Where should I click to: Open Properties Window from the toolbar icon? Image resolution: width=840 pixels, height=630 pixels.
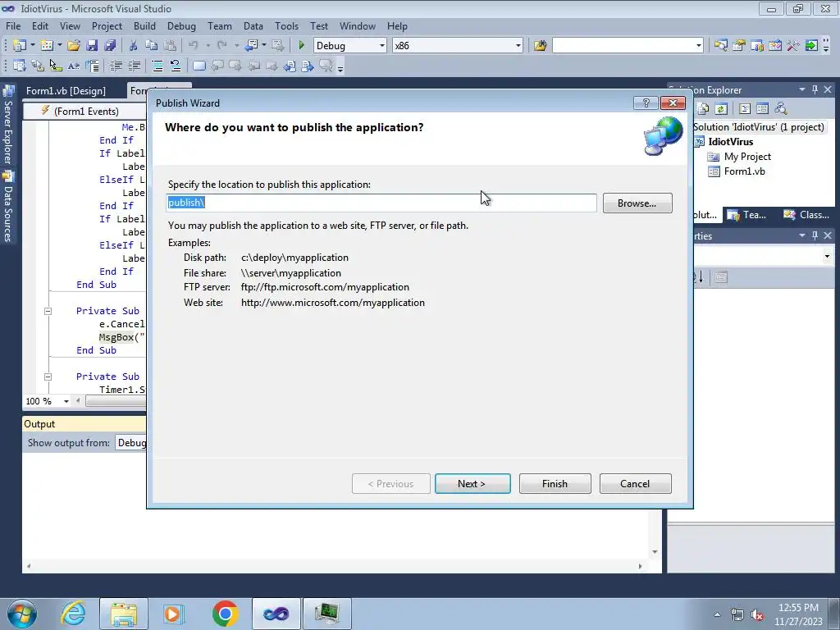point(739,46)
